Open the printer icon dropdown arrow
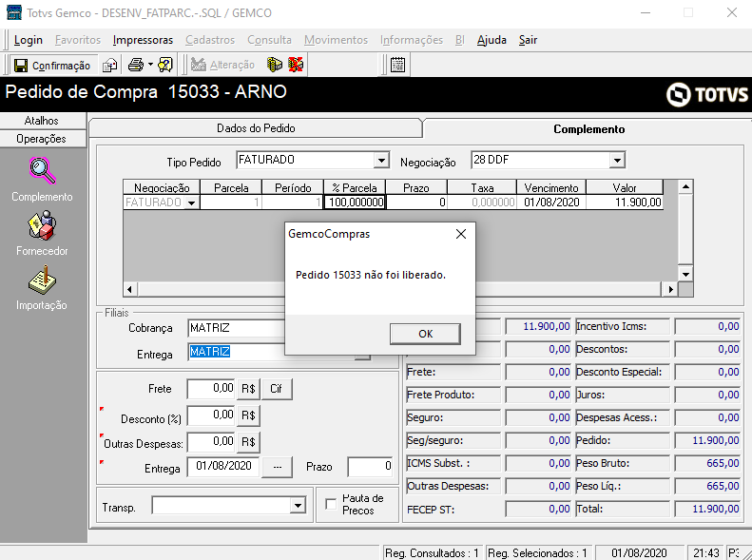Screen dimensions: 752x560 tap(150, 65)
